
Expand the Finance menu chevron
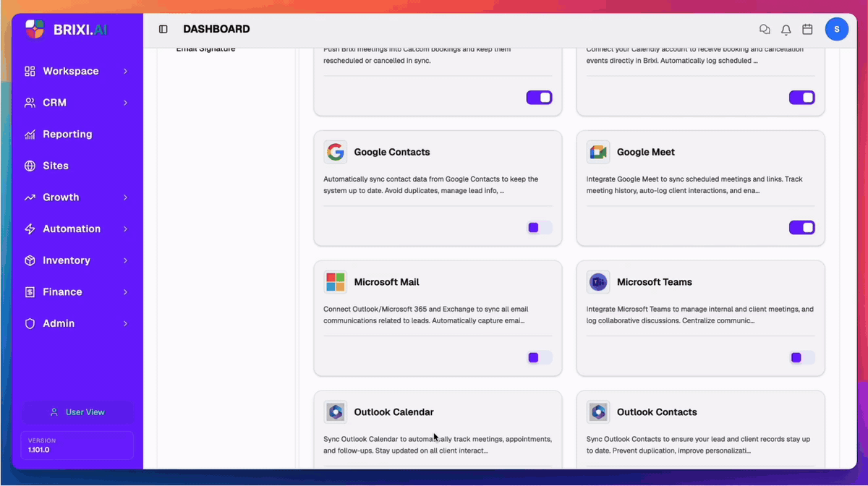[125, 292]
